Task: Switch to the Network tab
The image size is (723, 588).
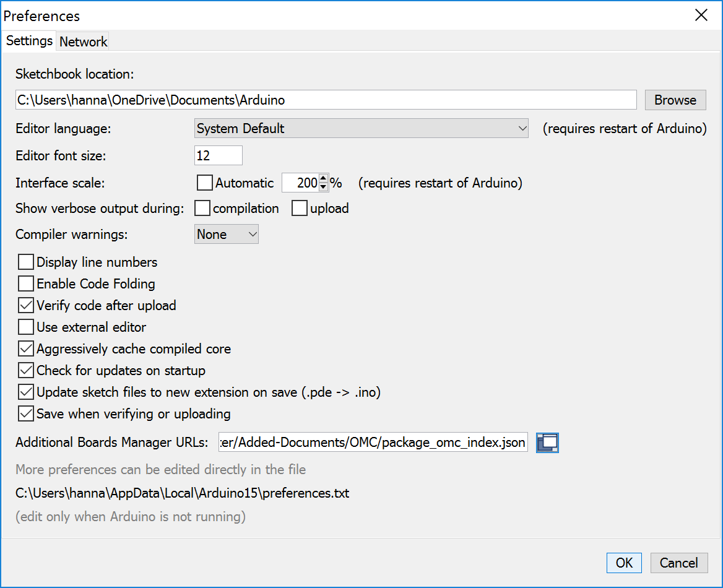Action: pos(82,41)
